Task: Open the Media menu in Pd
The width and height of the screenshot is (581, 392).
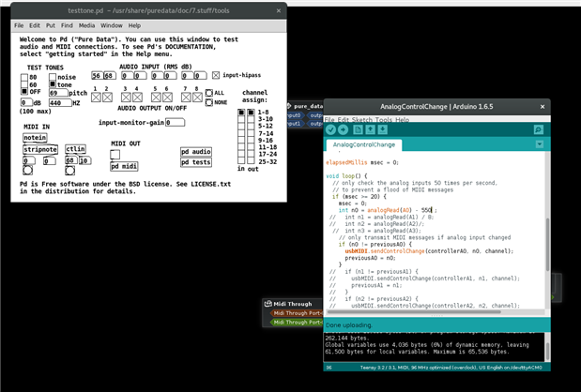Action: (85, 24)
